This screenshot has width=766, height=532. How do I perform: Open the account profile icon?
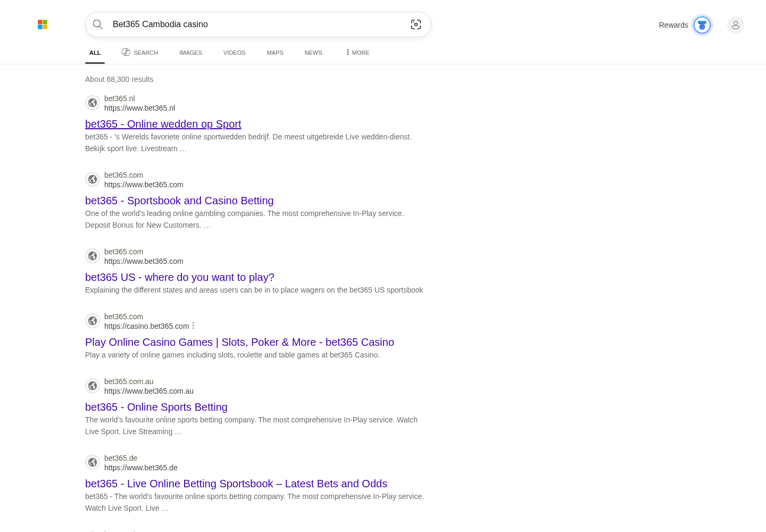(x=736, y=25)
